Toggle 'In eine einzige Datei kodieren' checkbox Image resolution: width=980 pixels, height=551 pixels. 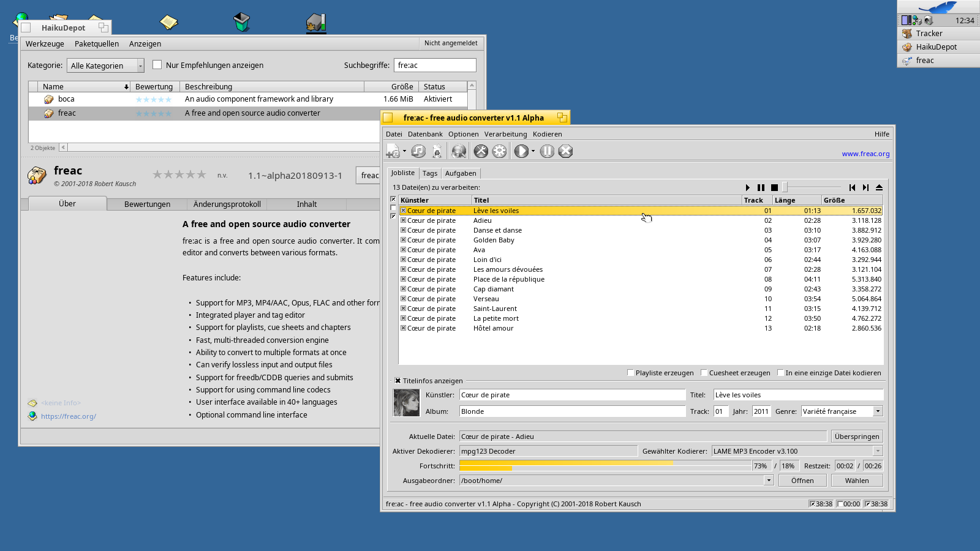[780, 373]
